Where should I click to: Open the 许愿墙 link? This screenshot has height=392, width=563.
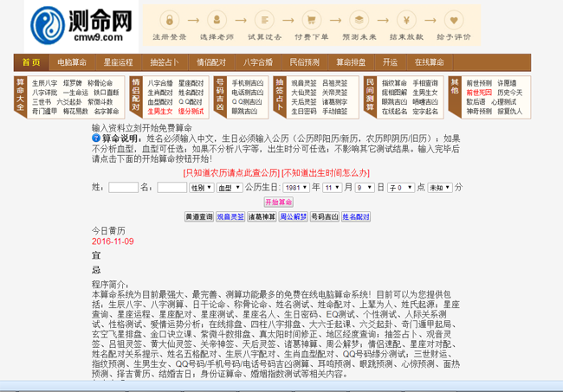[507, 83]
